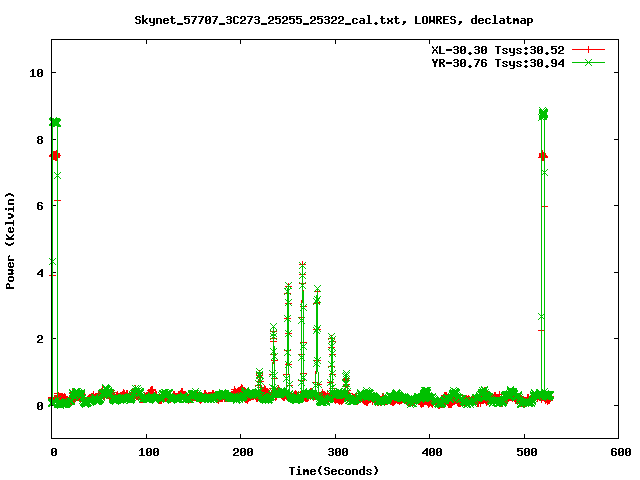
Task: Select the XL-30.30 Tsys:30.52 legend entry
Action: (498, 50)
